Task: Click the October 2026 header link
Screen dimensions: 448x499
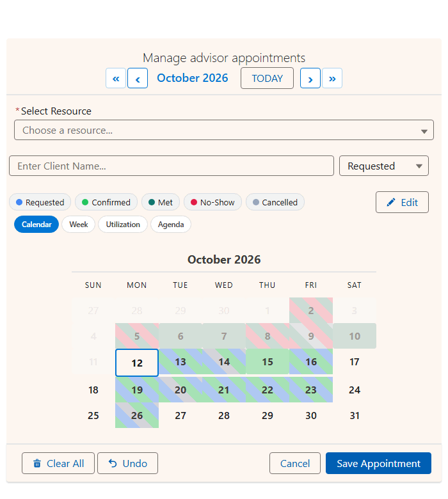Action: 192,78
